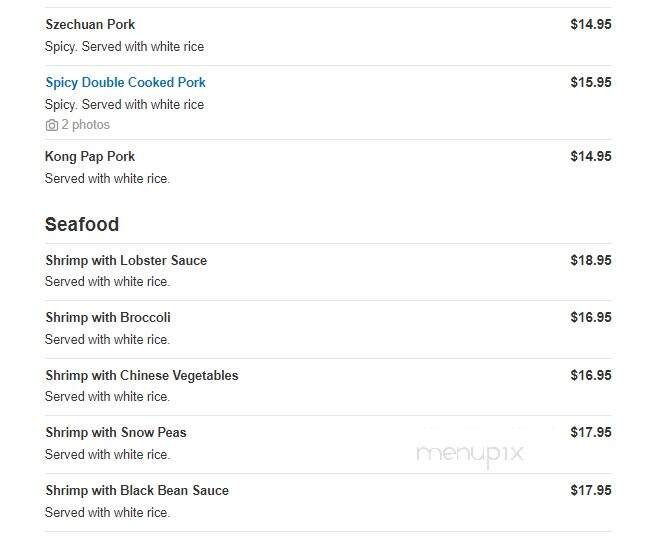Open the 2 photos link
The image size is (649, 536).
85,125
